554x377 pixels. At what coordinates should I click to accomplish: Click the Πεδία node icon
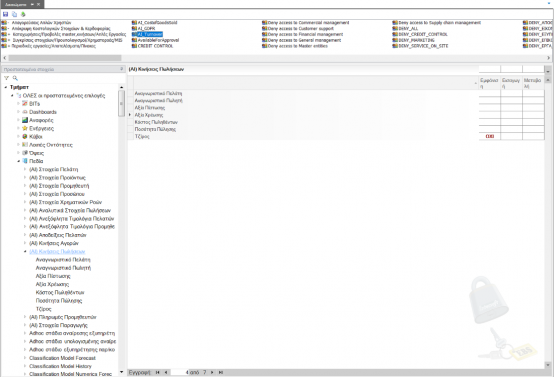[25, 161]
